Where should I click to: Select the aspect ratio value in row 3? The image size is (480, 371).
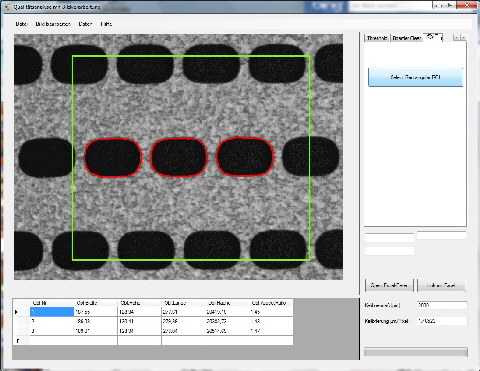(x=271, y=331)
